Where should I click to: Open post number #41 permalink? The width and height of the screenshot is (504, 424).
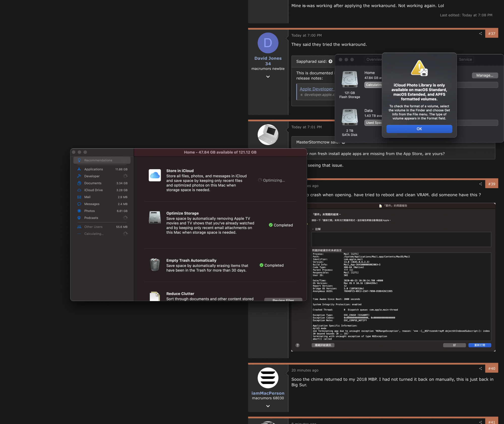click(492, 422)
